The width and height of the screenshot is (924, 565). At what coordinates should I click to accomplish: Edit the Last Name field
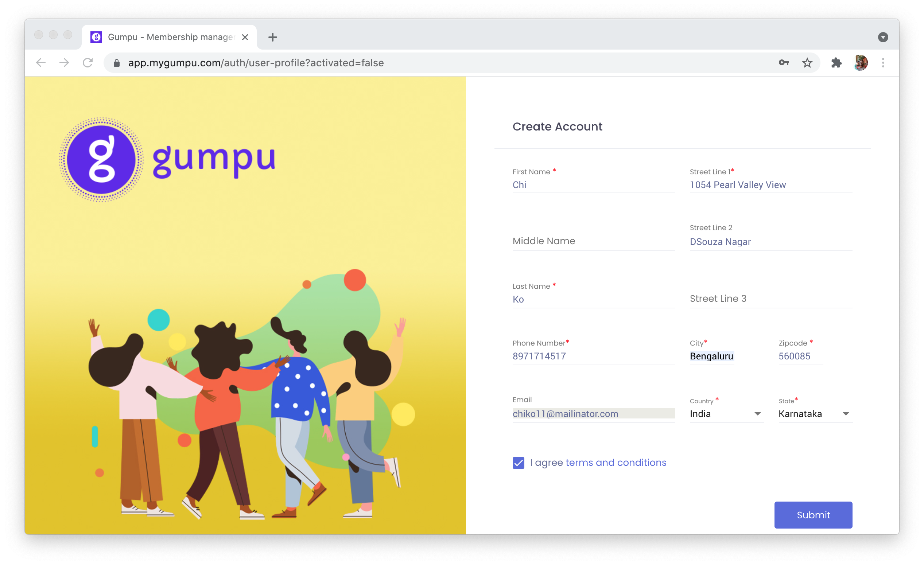[594, 299]
